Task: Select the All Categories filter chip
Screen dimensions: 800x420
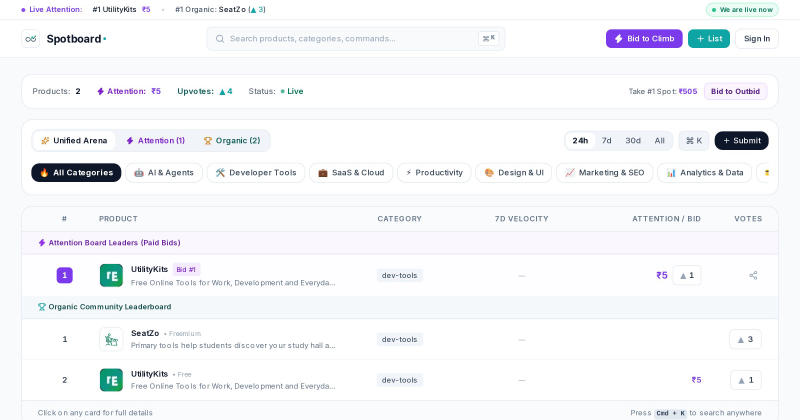Action: tap(76, 172)
